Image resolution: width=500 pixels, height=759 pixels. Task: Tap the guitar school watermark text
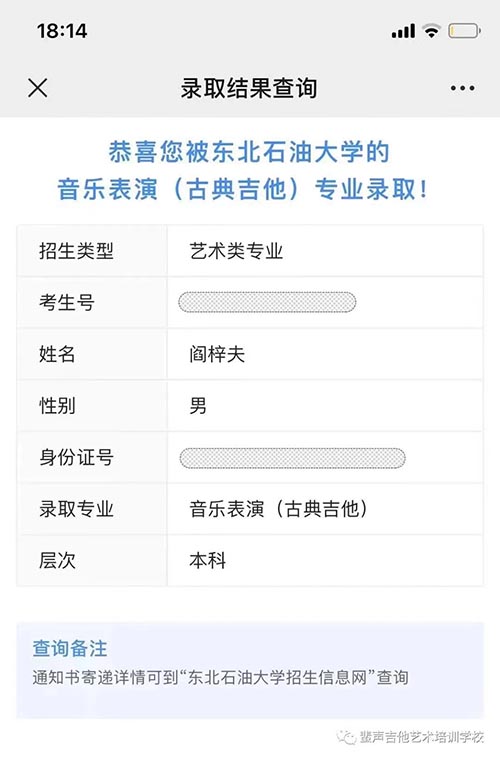pos(422,738)
